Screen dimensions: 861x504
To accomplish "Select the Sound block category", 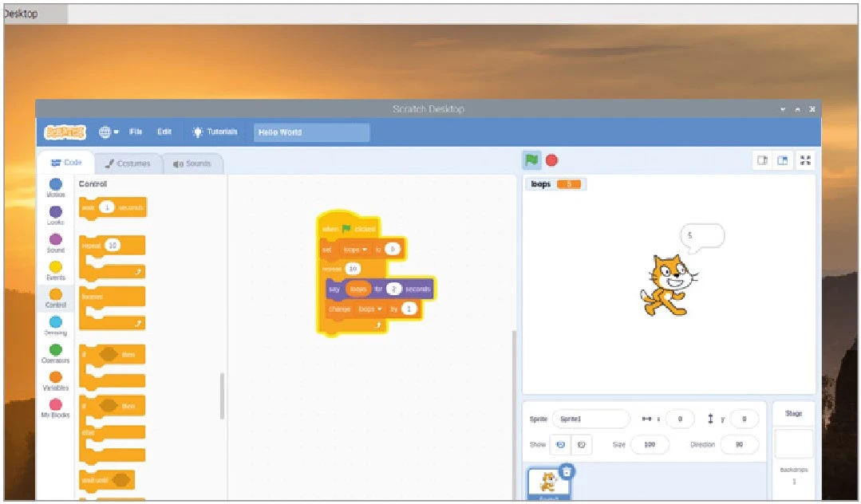I will pos(56,242).
